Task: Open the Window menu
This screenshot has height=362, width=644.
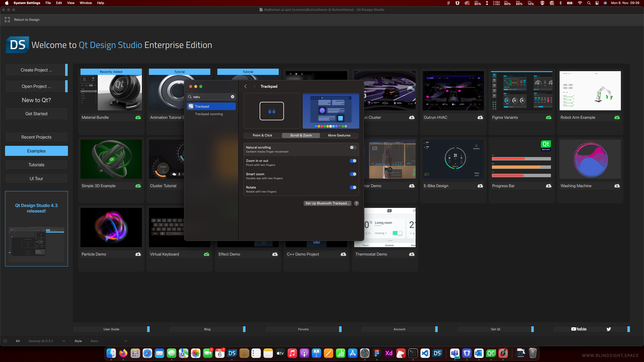Action: [86, 3]
